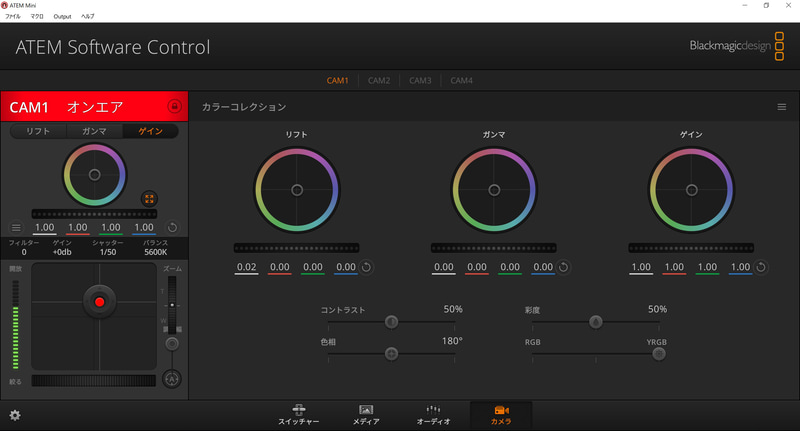Click Gain blue value field

(740, 267)
